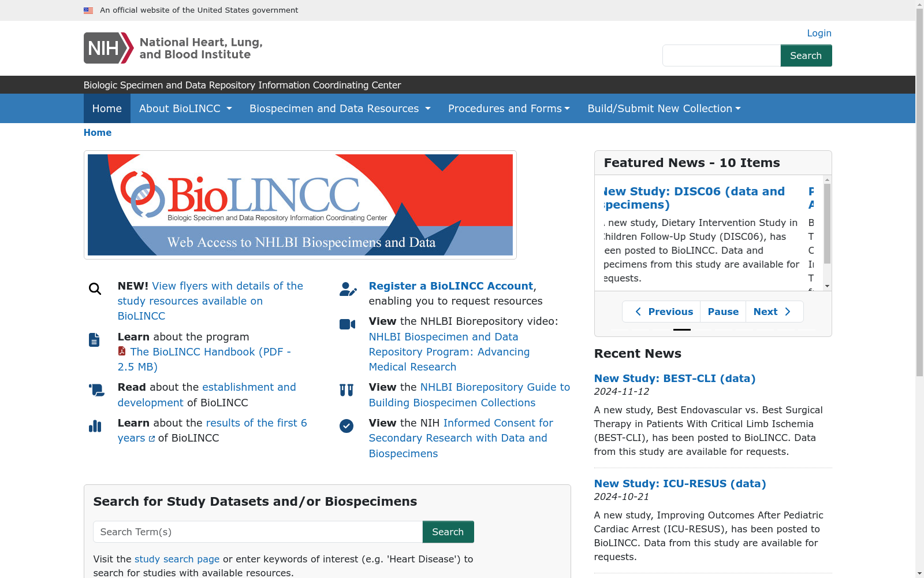Focus the header site search field
Screen dimensions: 924x578
click(x=721, y=55)
